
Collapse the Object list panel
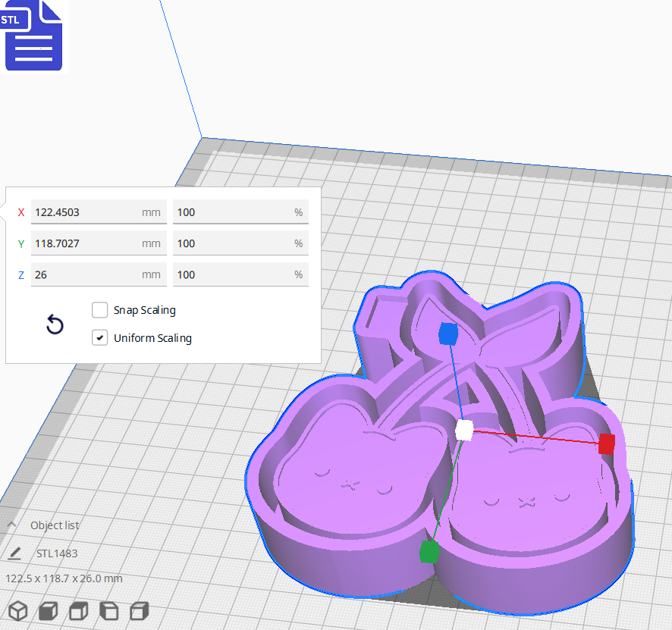pos(11,525)
